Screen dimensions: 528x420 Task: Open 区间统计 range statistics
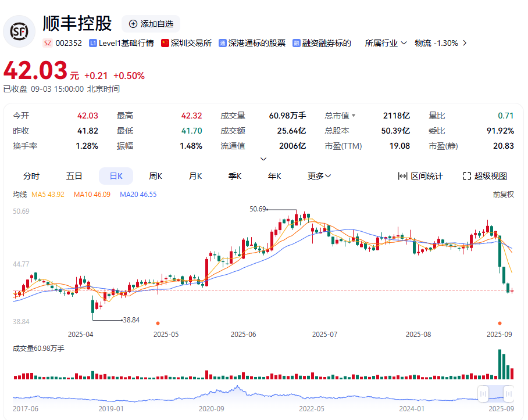coord(420,176)
